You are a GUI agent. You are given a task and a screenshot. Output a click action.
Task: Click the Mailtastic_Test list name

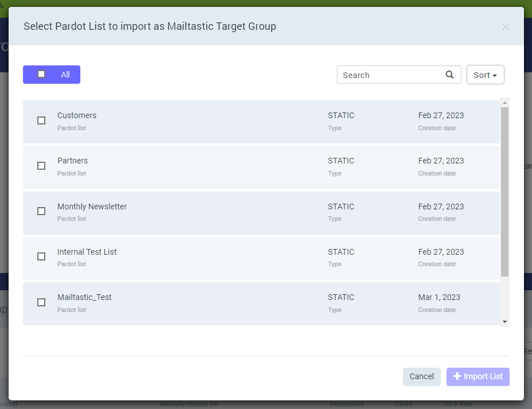click(x=84, y=297)
